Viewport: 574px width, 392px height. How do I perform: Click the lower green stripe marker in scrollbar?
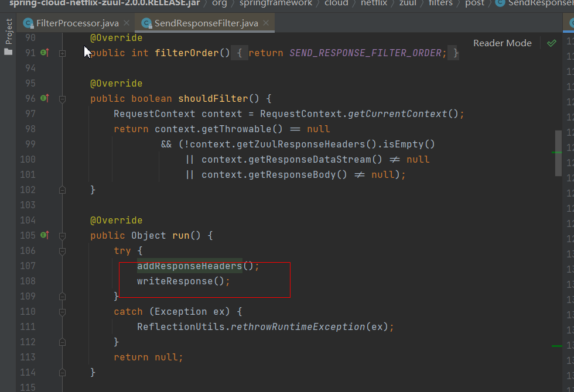coord(557,346)
